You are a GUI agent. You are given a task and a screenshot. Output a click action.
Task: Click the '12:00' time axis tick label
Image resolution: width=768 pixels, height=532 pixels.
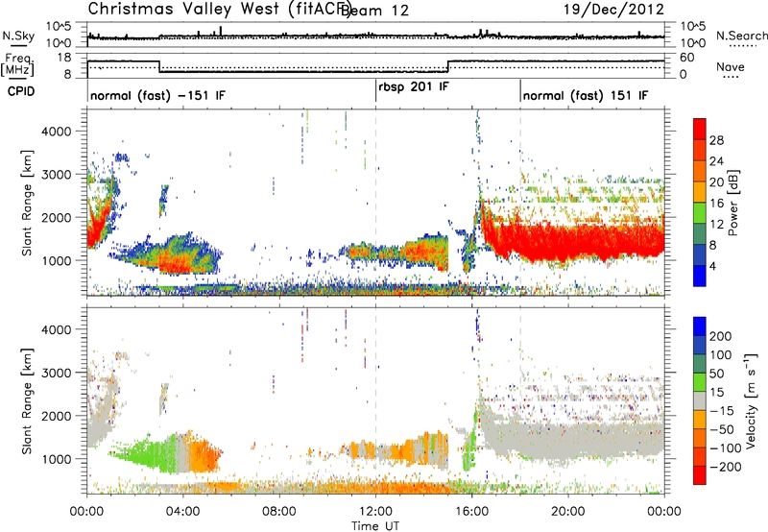[375, 512]
